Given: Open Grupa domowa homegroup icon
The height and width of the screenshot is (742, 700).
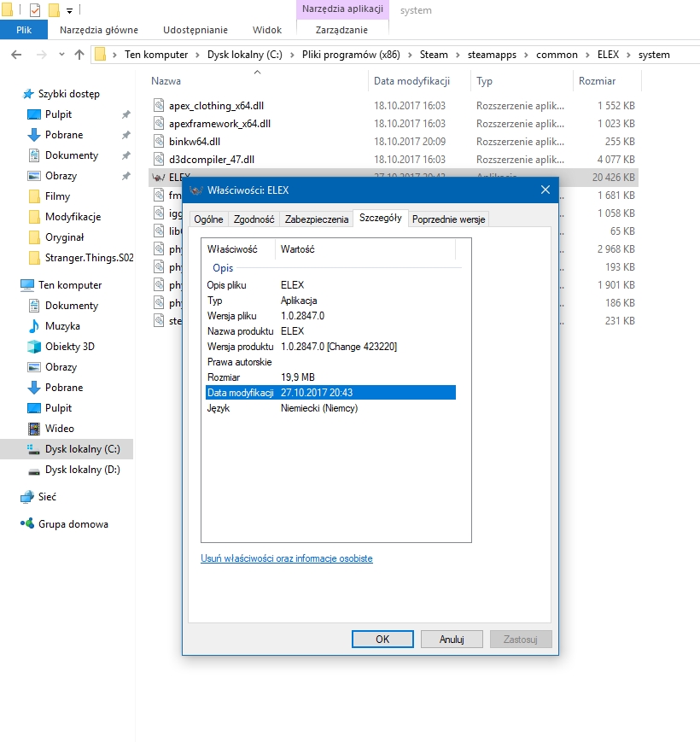Looking at the screenshot, I should pyautogui.click(x=27, y=523).
